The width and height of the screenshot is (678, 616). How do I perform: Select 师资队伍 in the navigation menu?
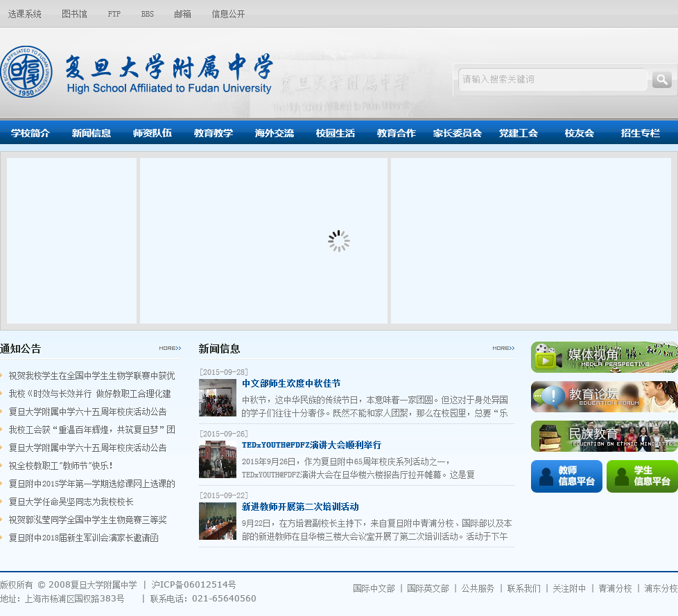[153, 133]
